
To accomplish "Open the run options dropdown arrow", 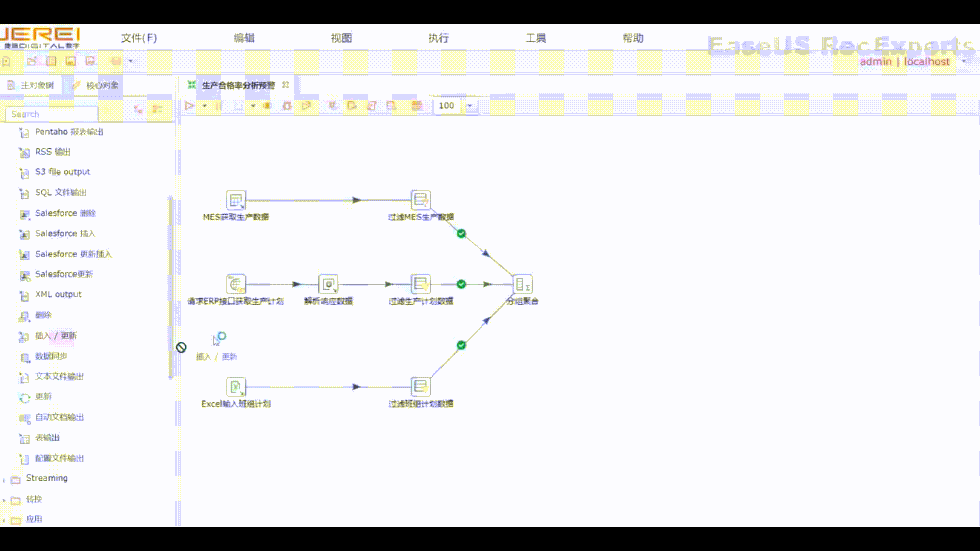I will [x=204, y=106].
